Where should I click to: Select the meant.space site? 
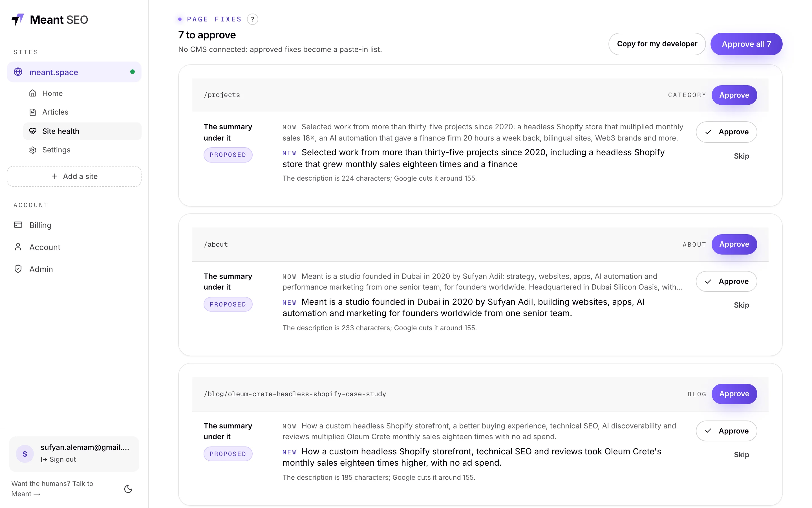click(x=74, y=72)
